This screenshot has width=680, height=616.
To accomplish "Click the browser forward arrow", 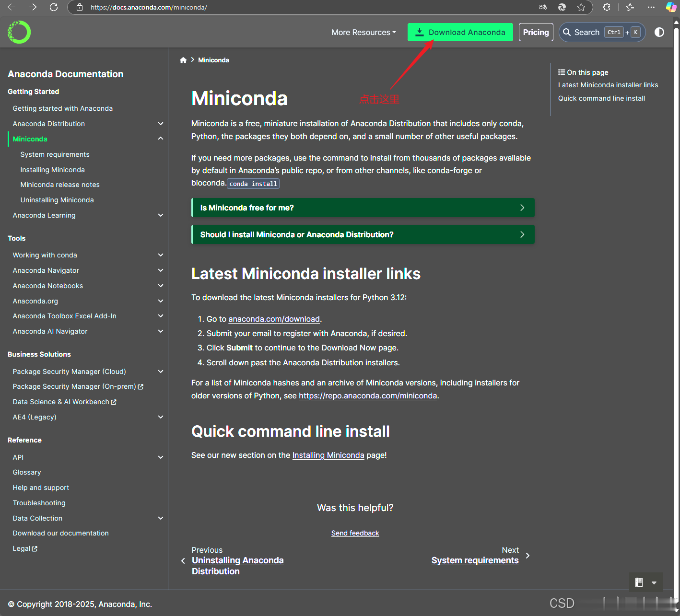I will pyautogui.click(x=33, y=7).
